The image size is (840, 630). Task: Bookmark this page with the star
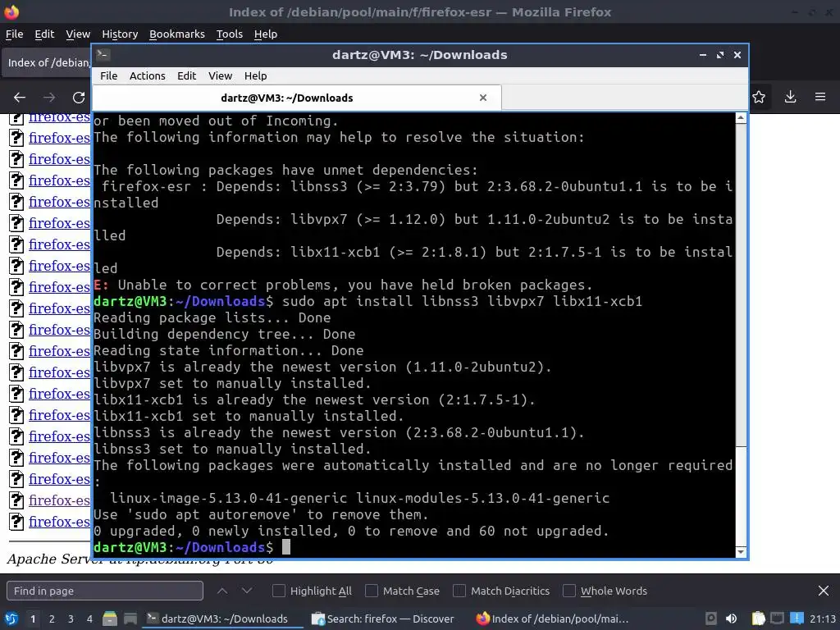click(x=759, y=97)
